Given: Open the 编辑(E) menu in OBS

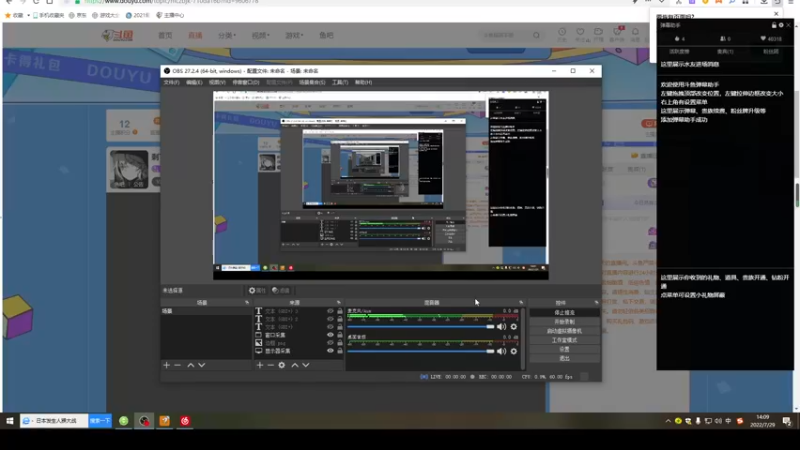Looking at the screenshot, I should [x=194, y=82].
